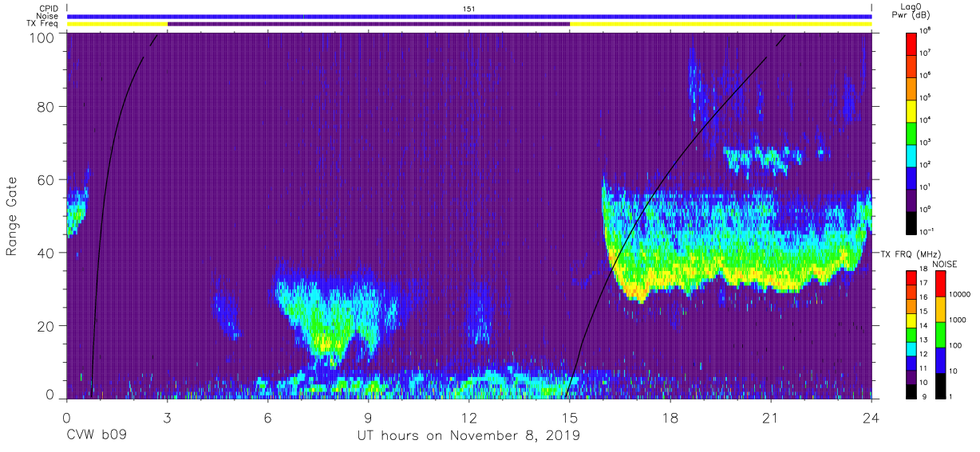This screenshot has width=980, height=452.
Task: Click x-axis tick label '24'
Action: 871,417
